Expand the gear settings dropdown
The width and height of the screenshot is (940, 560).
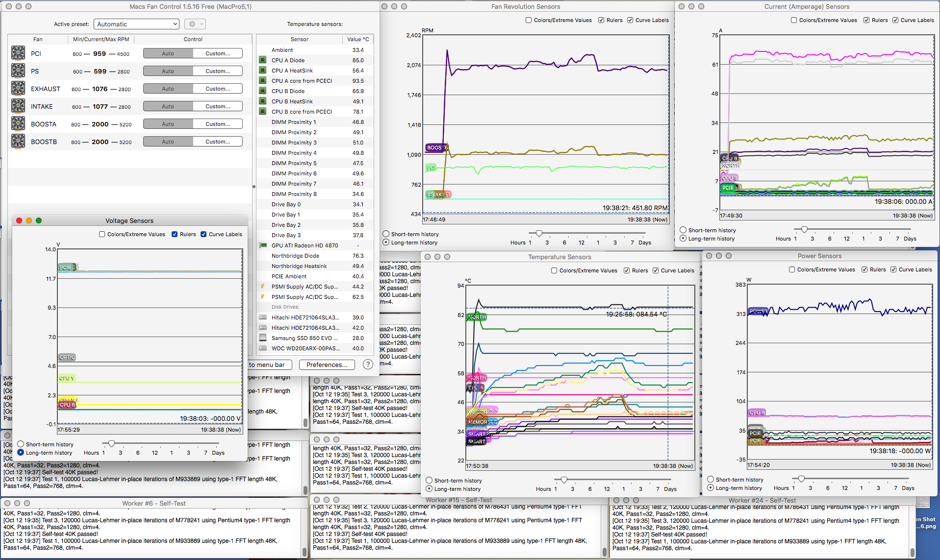pos(195,24)
